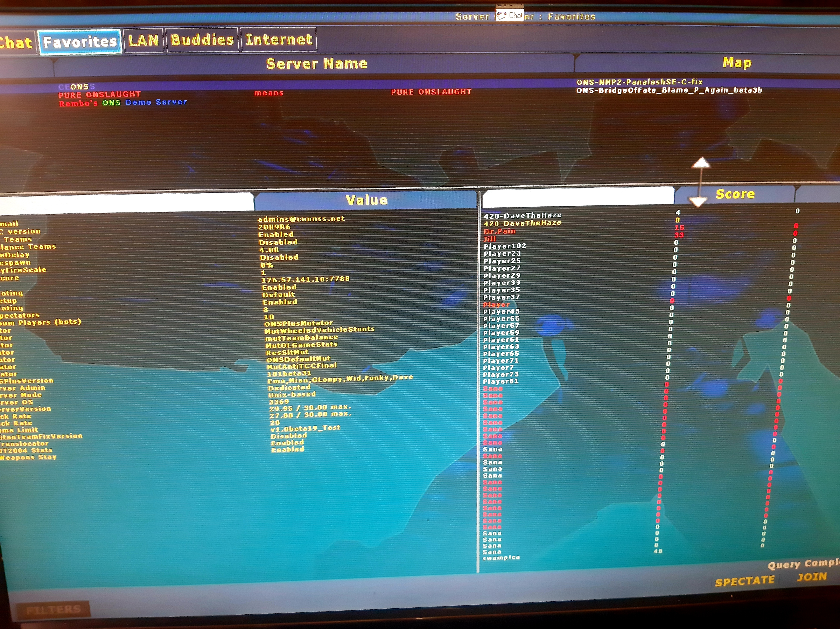The width and height of the screenshot is (840, 629).
Task: Open the LAN tab
Action: pyautogui.click(x=143, y=40)
